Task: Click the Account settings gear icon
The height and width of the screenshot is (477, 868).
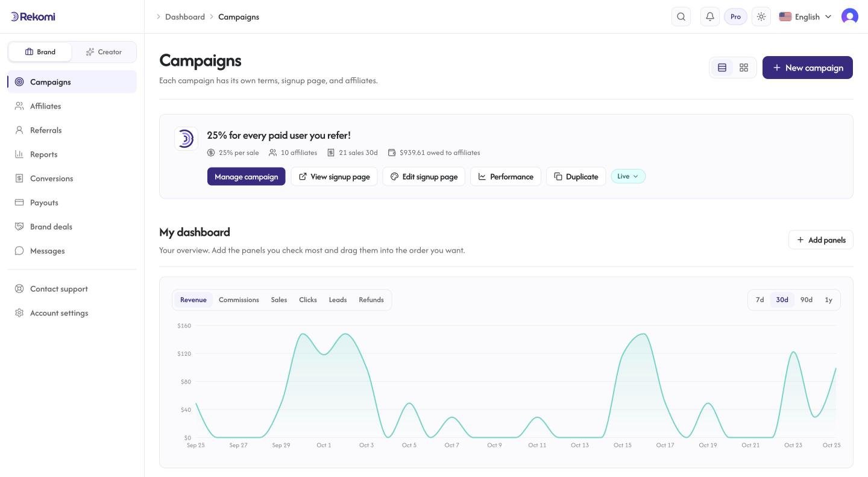Action: [19, 313]
